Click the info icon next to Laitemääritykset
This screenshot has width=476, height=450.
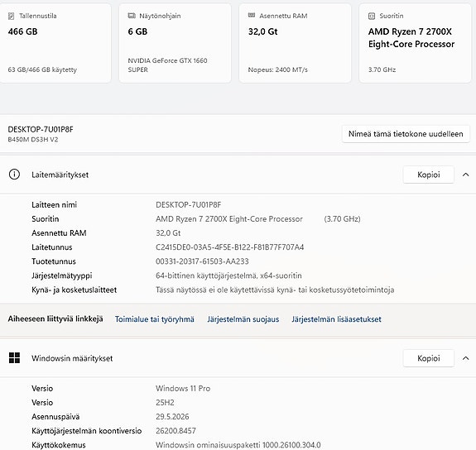coord(14,175)
